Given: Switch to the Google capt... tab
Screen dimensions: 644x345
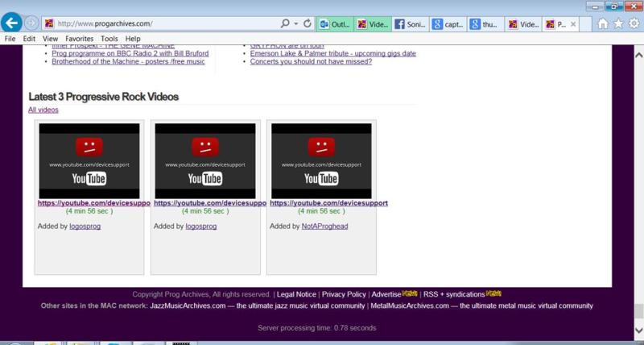Looking at the screenshot, I should 448,24.
